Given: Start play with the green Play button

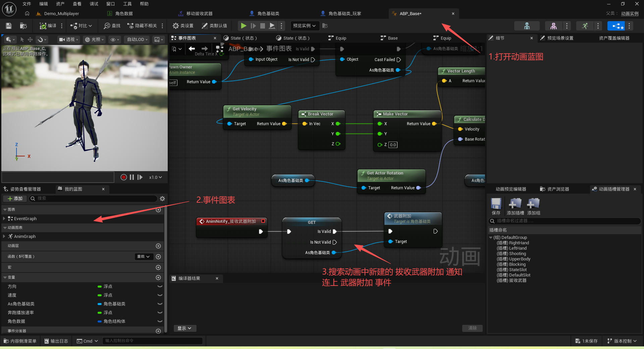Looking at the screenshot, I should point(244,26).
